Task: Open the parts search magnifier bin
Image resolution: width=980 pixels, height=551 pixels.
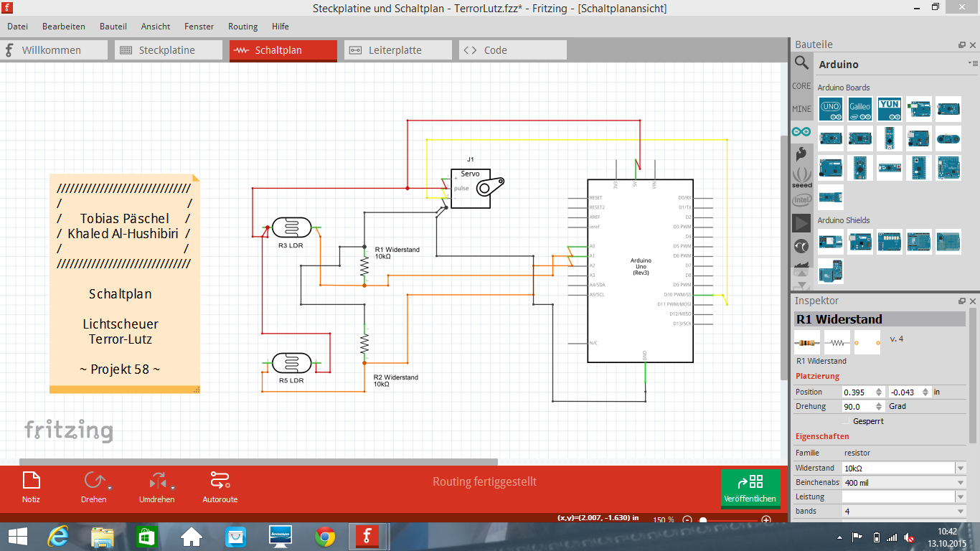Action: click(801, 64)
